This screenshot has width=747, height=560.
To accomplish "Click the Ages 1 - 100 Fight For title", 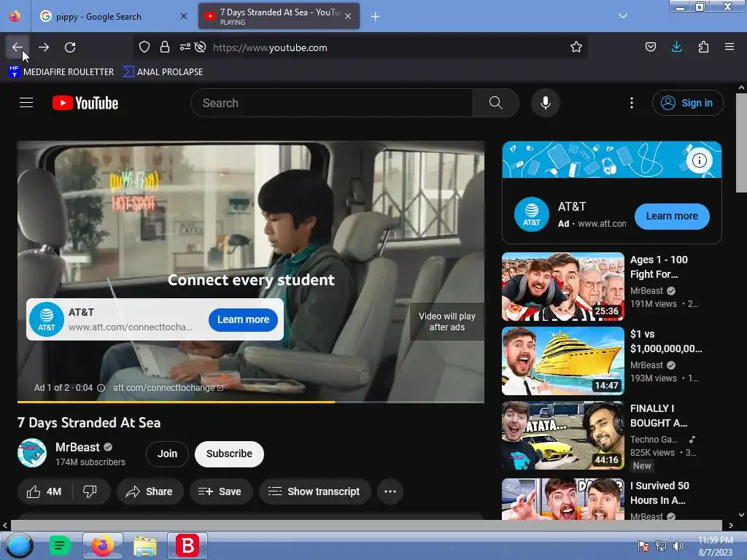I will [x=659, y=267].
